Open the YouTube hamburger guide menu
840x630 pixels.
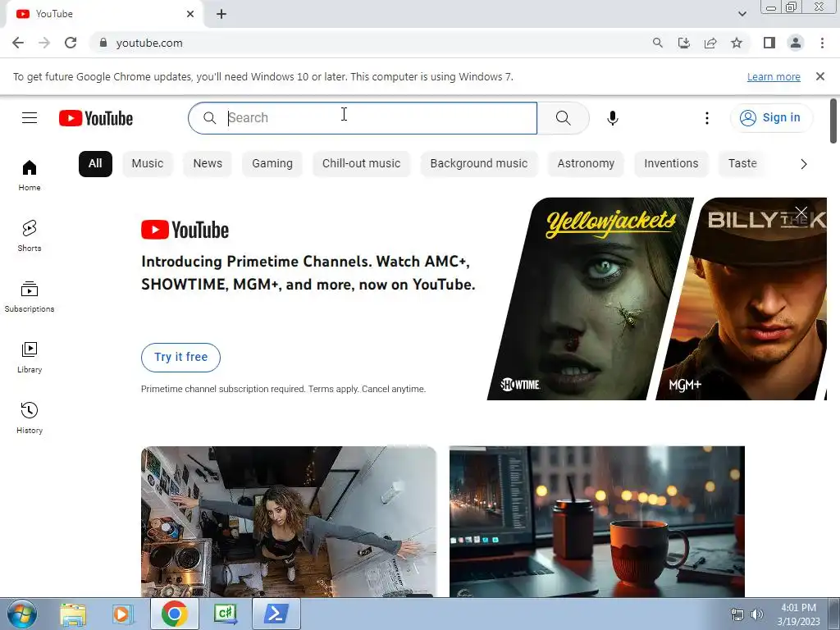tap(30, 118)
